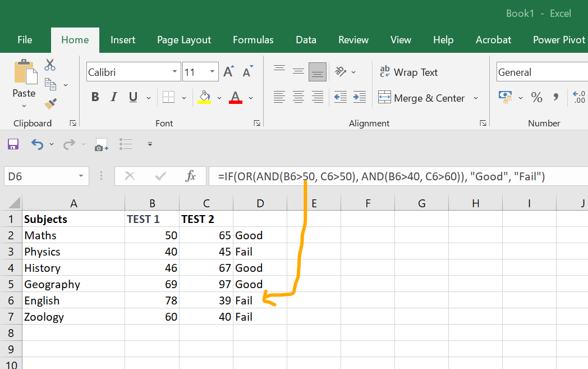
Task: Apply cell borders icon
Action: pyautogui.click(x=169, y=97)
